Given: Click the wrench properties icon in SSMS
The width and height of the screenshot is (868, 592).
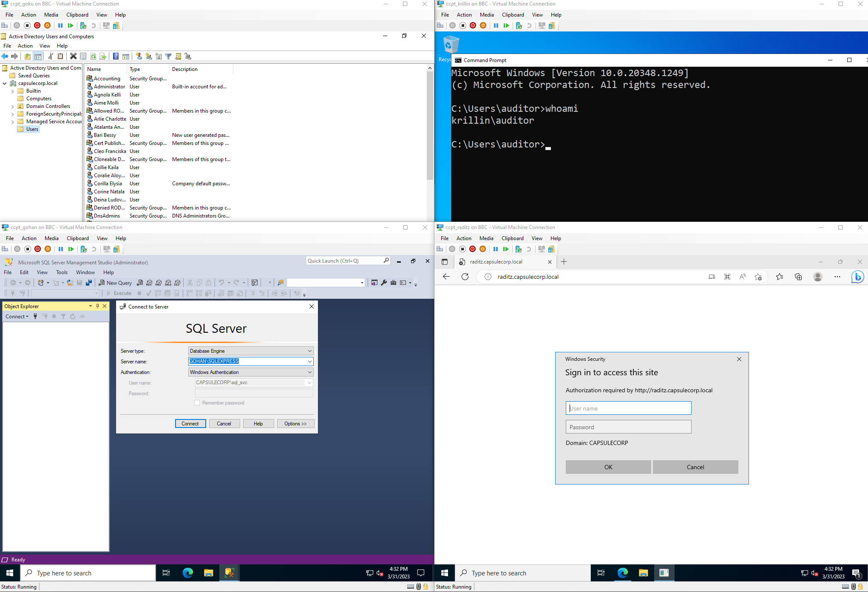Looking at the screenshot, I should [x=384, y=283].
